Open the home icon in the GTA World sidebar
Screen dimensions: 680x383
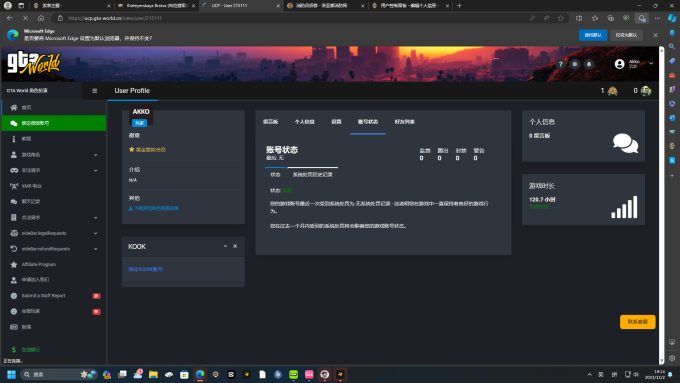coord(14,108)
